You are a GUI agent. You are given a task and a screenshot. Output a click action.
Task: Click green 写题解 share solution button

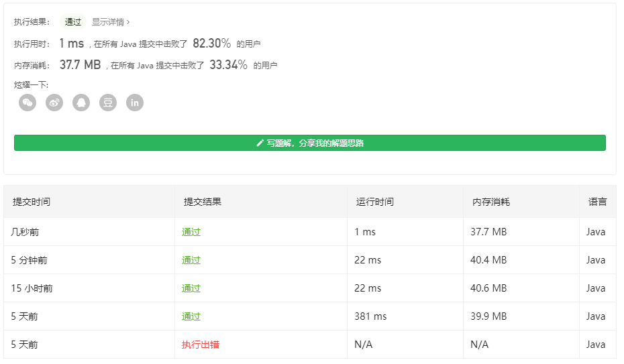point(310,143)
